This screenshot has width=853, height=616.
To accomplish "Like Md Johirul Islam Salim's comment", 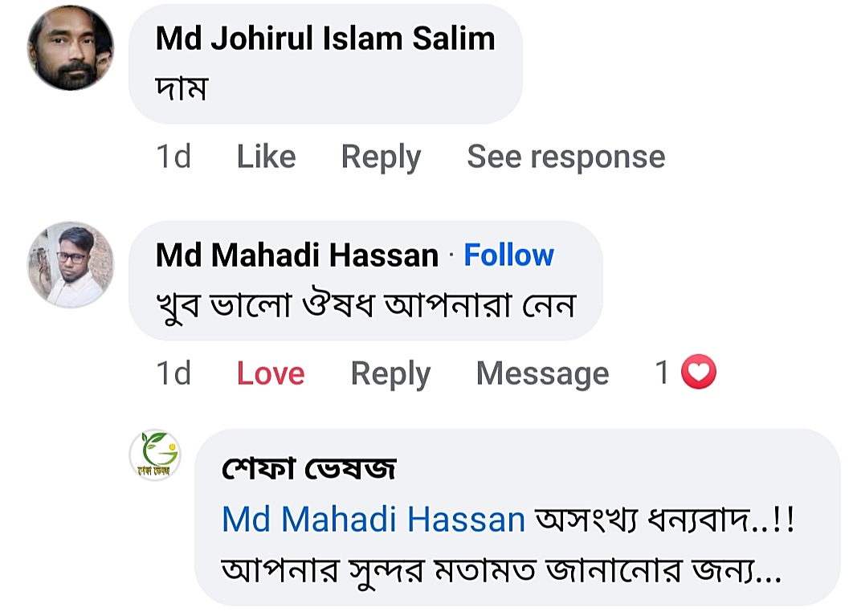I will coord(266,157).
